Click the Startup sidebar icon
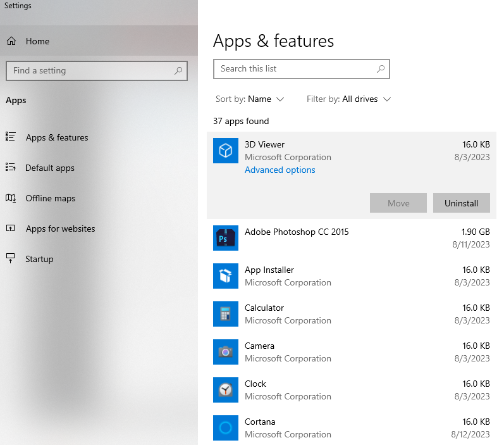Image resolution: width=504 pixels, height=445 pixels. point(10,258)
